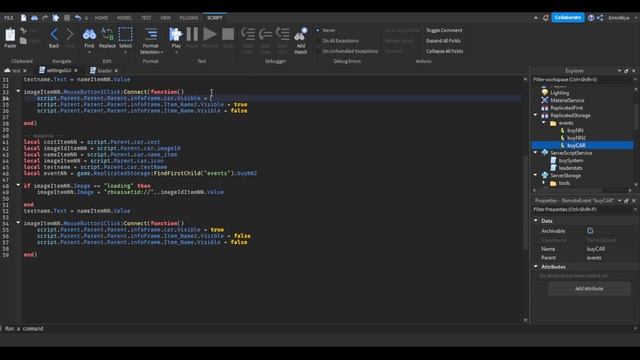The width and height of the screenshot is (640, 360).
Task: Click the Back navigation arrow
Action: 54,34
